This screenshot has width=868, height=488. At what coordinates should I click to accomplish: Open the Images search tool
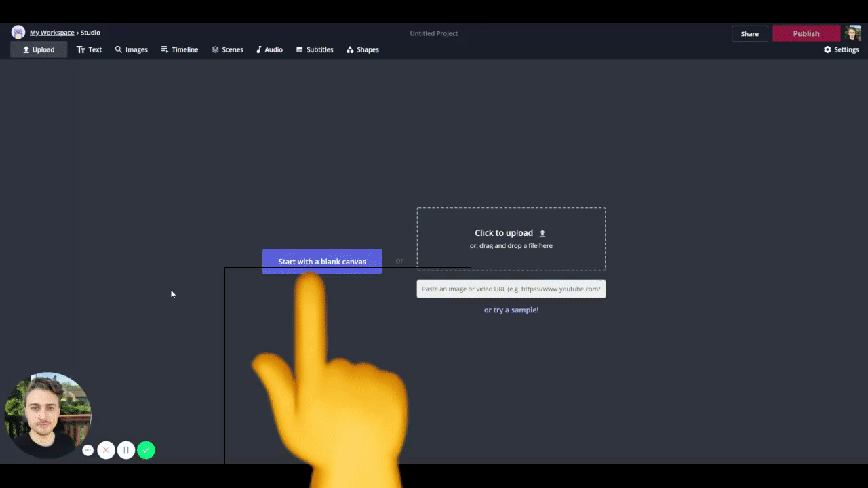point(131,49)
